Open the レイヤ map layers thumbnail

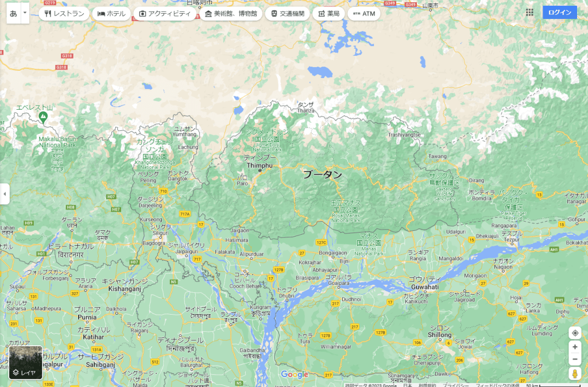[x=25, y=362]
